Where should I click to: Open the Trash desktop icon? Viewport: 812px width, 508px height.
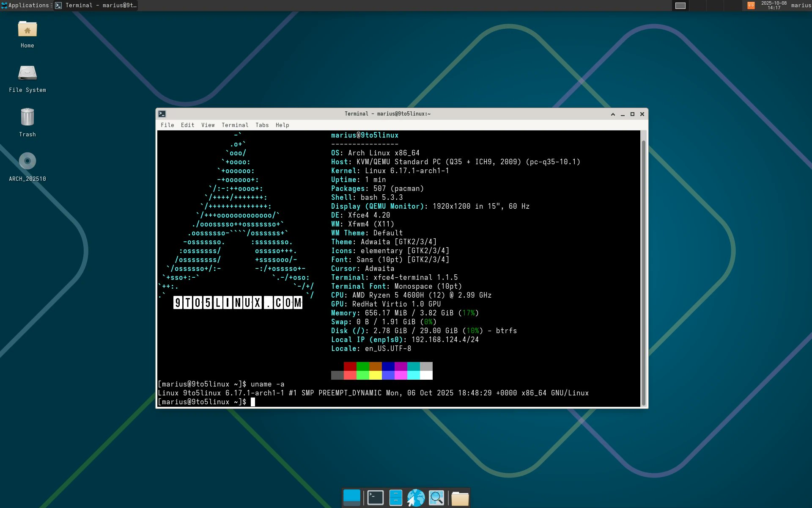(x=27, y=117)
